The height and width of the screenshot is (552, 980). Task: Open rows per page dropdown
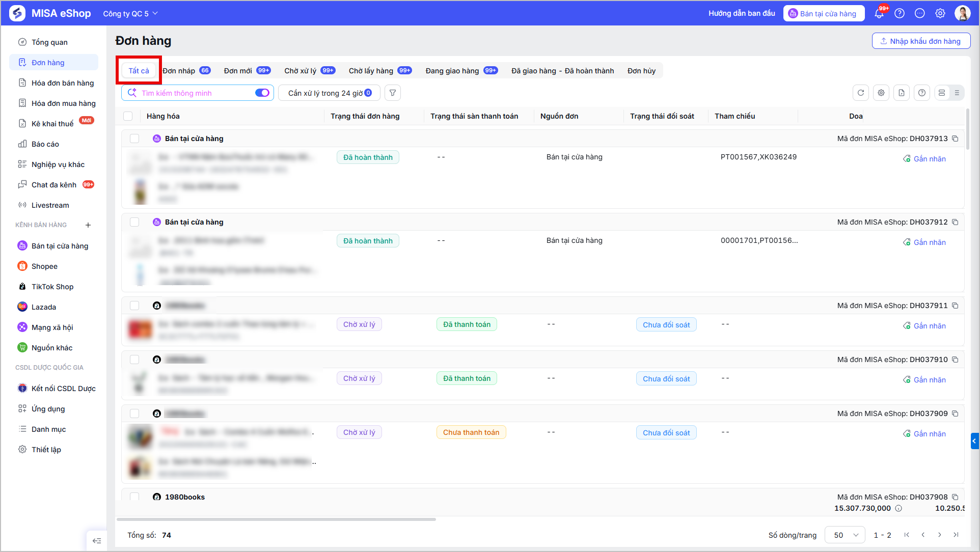(845, 535)
